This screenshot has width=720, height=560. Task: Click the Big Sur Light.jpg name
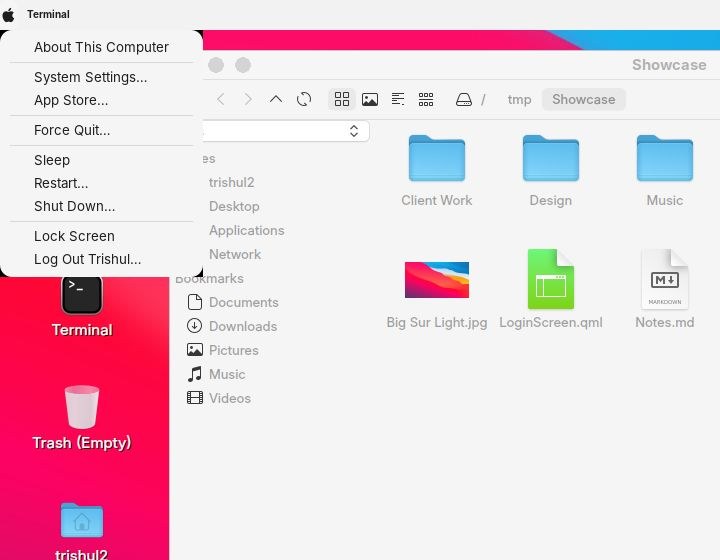[437, 322]
